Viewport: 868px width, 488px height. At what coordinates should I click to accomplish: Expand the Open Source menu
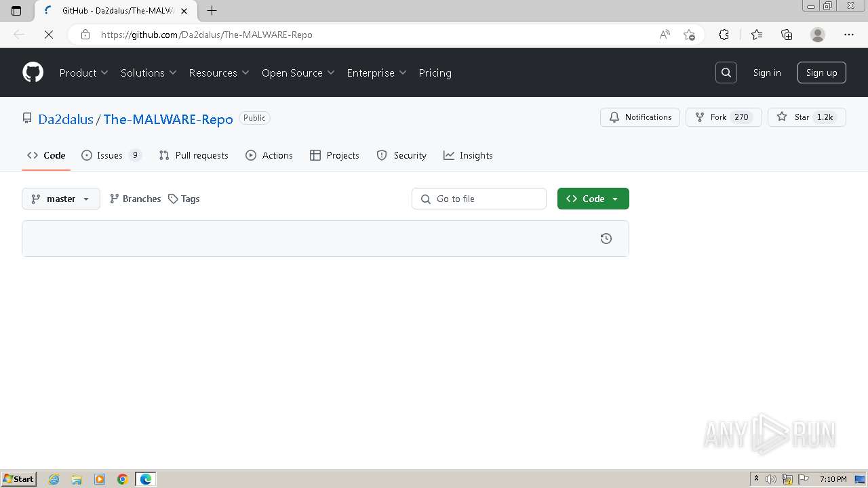[x=298, y=73]
